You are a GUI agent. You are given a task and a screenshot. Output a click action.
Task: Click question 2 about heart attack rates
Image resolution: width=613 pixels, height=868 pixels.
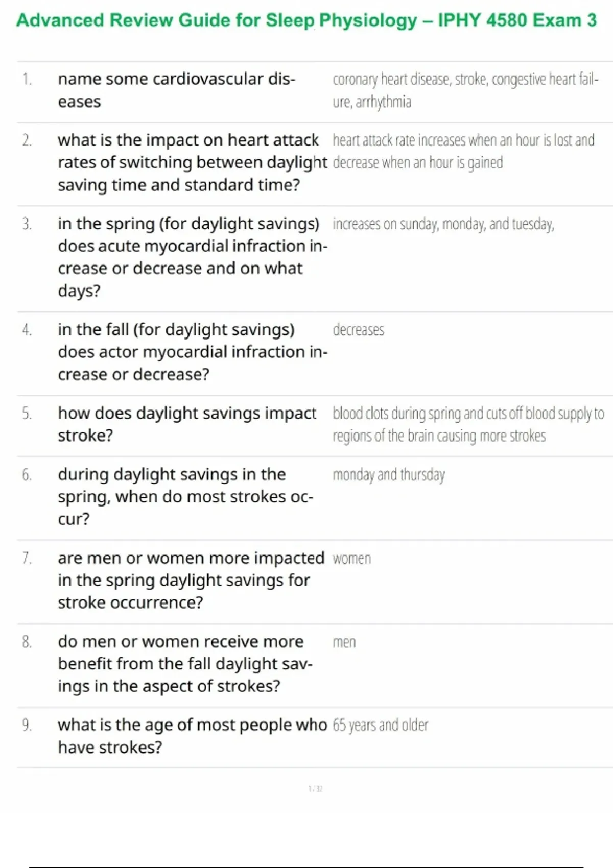pos(192,162)
